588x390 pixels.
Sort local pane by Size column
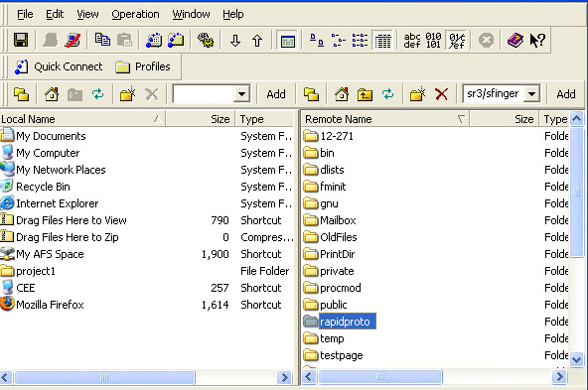pyautogui.click(x=201, y=119)
